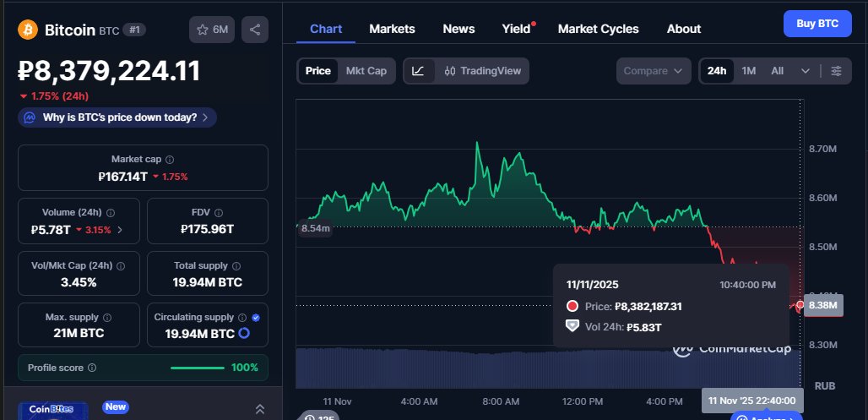Click the 21M BTC max supply value
This screenshot has width=868, height=420.
pyautogui.click(x=79, y=333)
